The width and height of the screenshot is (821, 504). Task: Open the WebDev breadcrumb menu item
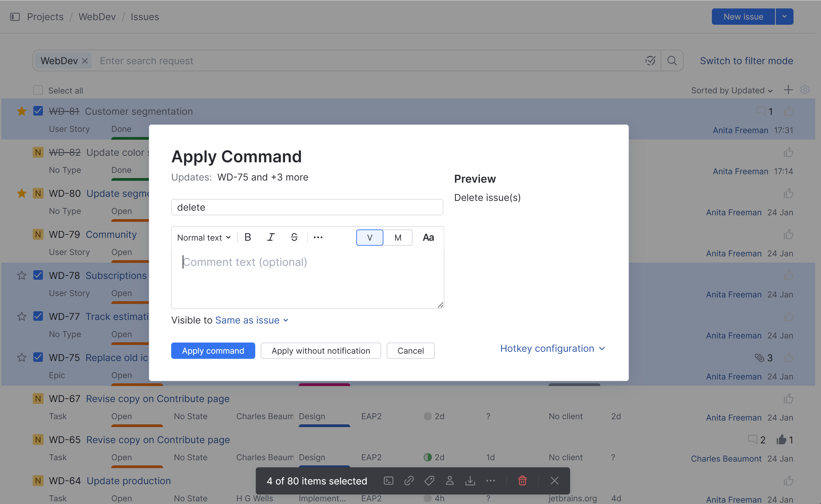pos(97,16)
